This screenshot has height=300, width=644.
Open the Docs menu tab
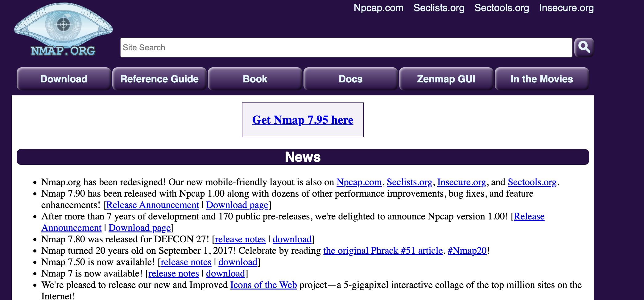point(351,79)
